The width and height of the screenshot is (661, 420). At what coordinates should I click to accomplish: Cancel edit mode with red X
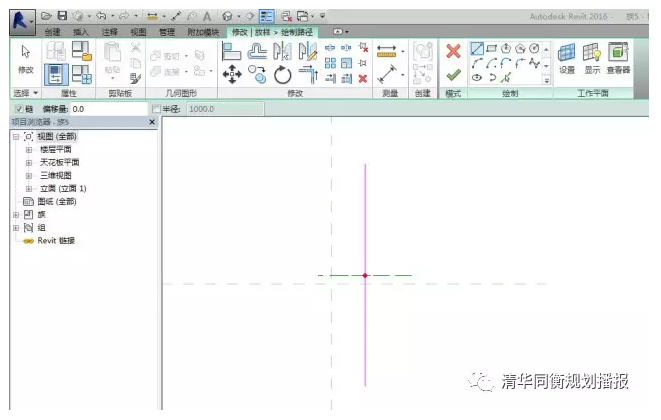tap(454, 51)
